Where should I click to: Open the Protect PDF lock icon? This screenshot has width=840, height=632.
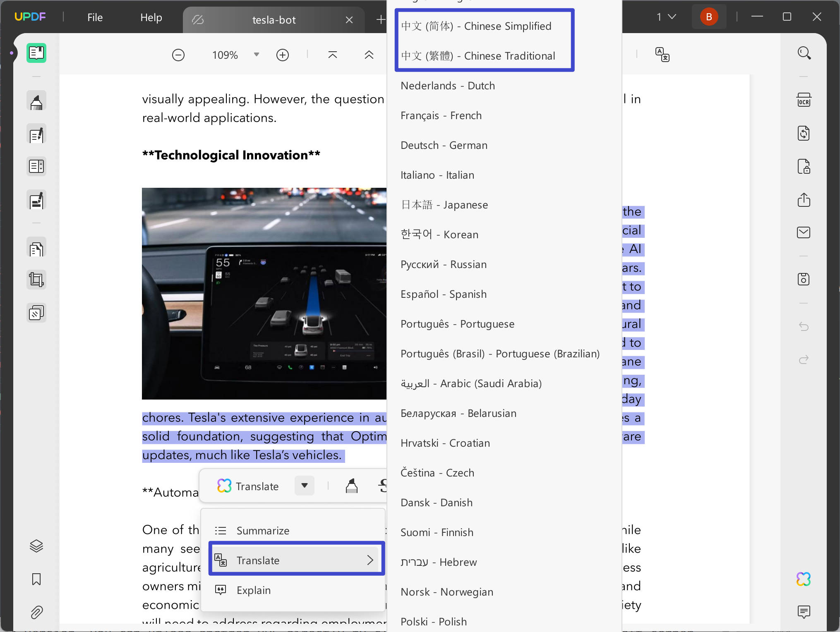click(804, 166)
